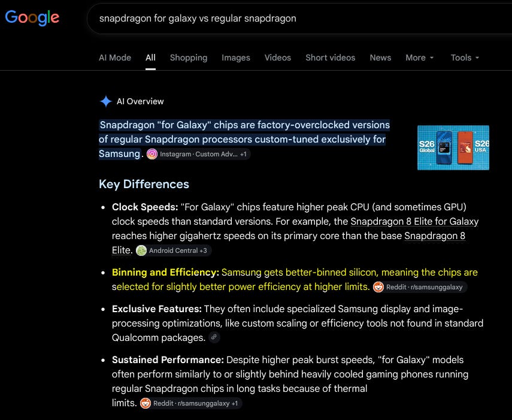The image size is (512, 420).
Task: Expand the More search filters dropdown
Action: (x=420, y=58)
